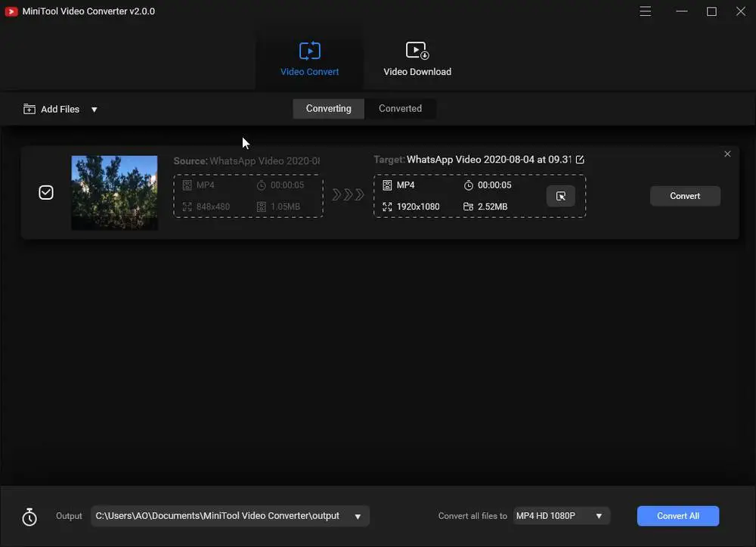The width and height of the screenshot is (756, 547).
Task: Open target format settings icon
Action: (561, 196)
